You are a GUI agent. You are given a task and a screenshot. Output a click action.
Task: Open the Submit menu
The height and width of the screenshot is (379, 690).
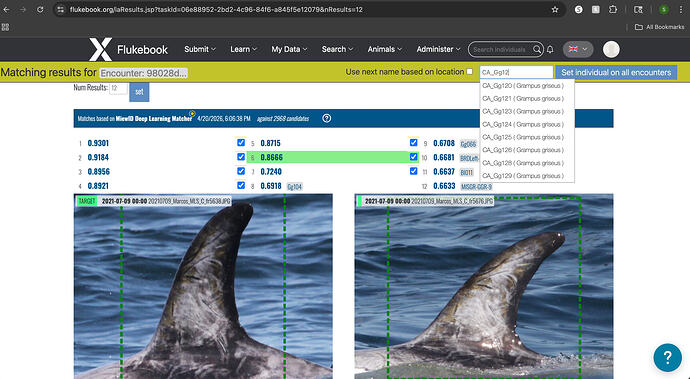(200, 49)
